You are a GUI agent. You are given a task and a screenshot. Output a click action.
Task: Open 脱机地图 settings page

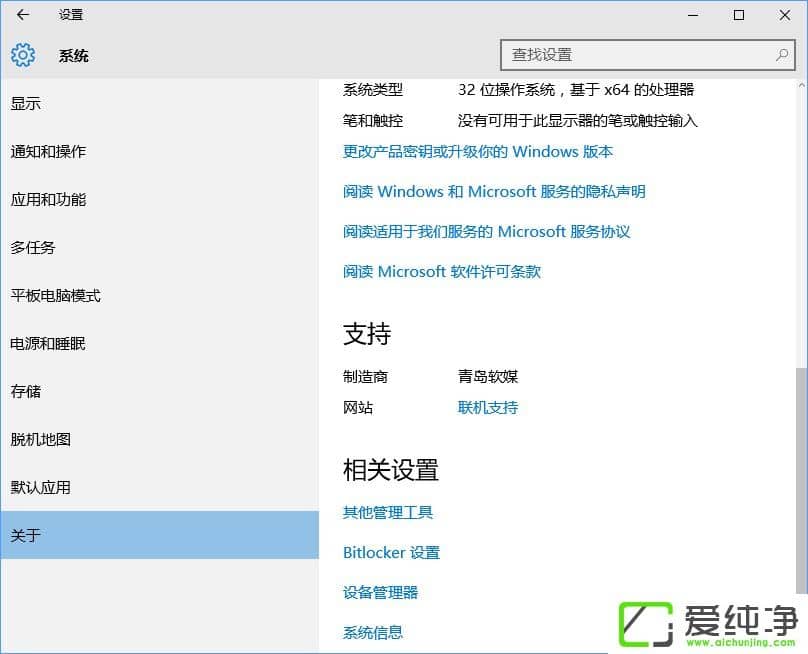(x=41, y=440)
